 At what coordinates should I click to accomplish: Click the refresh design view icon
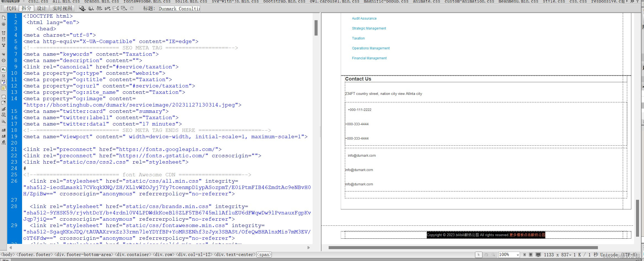132,8
